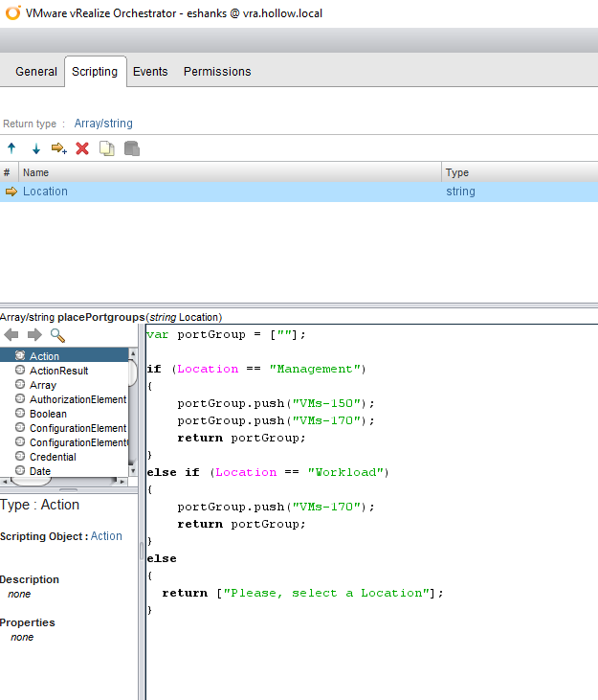
Task: Open the Action scripting object link
Action: (106, 536)
